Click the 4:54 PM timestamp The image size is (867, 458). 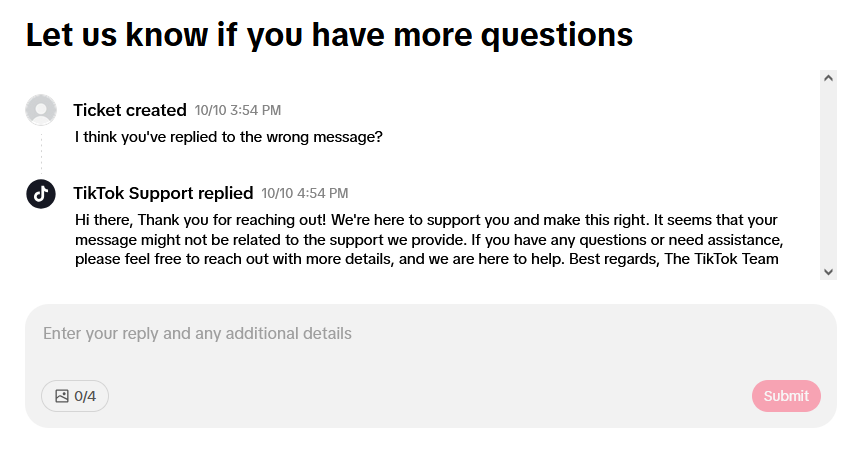coord(305,193)
